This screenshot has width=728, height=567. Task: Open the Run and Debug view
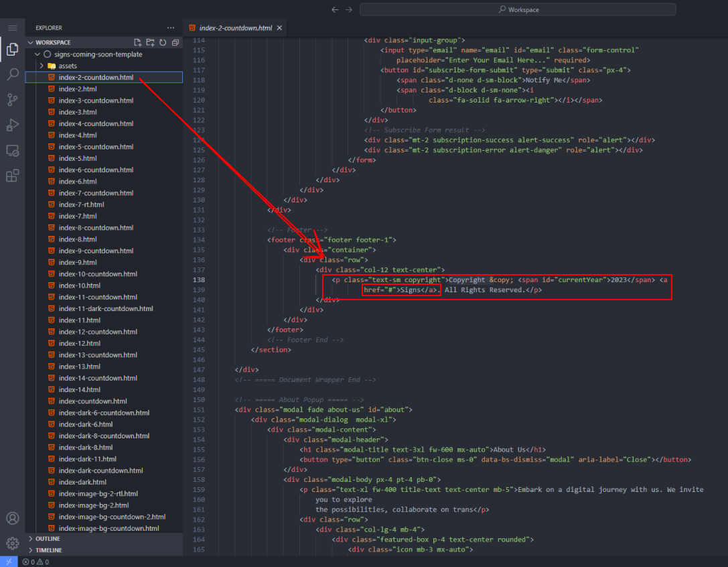[x=12, y=125]
